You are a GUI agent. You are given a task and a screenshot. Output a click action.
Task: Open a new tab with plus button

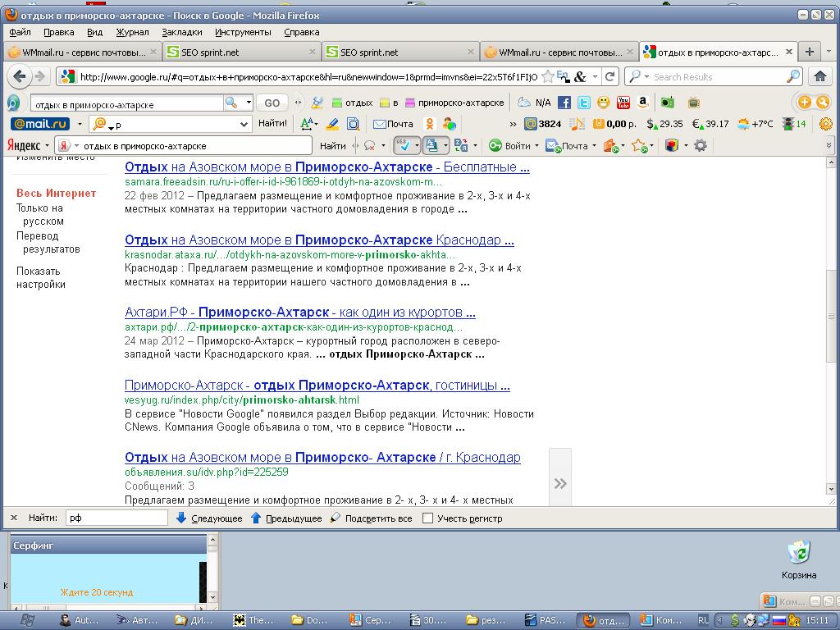(x=810, y=52)
